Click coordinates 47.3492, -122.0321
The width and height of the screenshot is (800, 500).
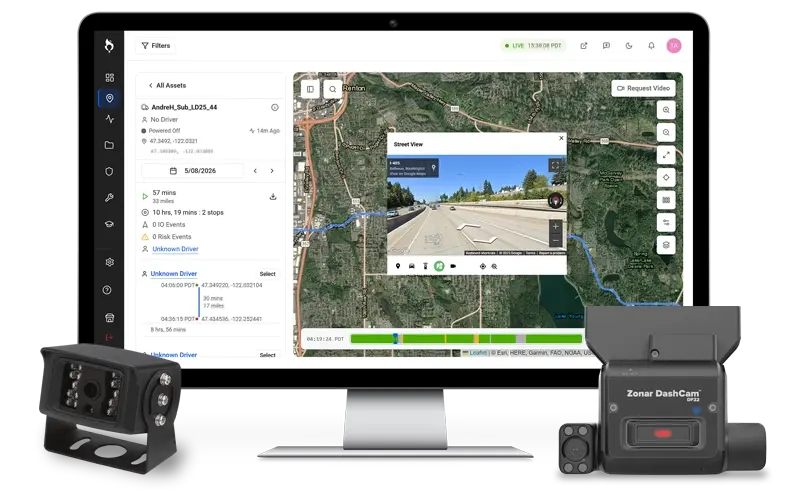tap(173, 141)
